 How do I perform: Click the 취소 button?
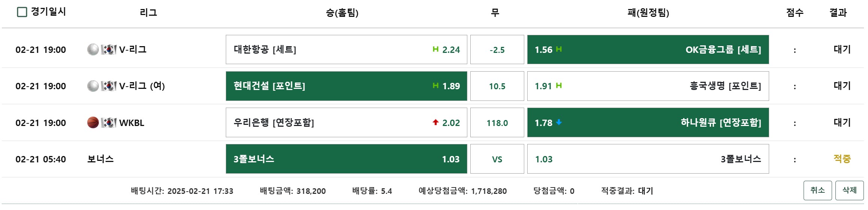click(817, 190)
